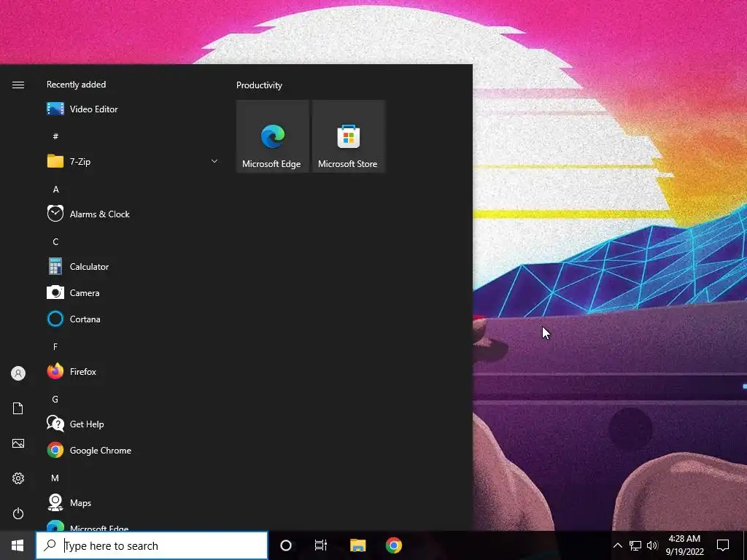Open the Get Help app

pos(133,424)
